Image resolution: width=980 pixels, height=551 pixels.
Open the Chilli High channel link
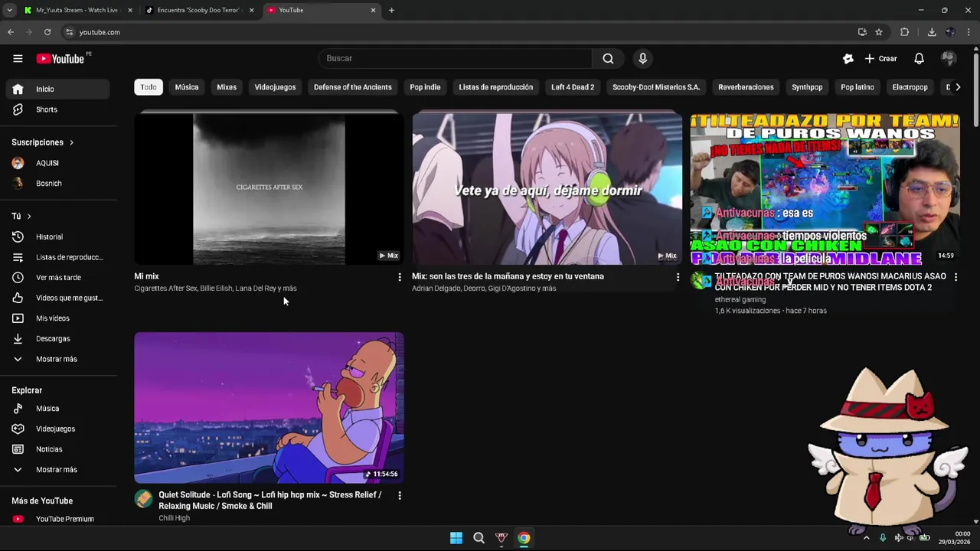(x=174, y=518)
